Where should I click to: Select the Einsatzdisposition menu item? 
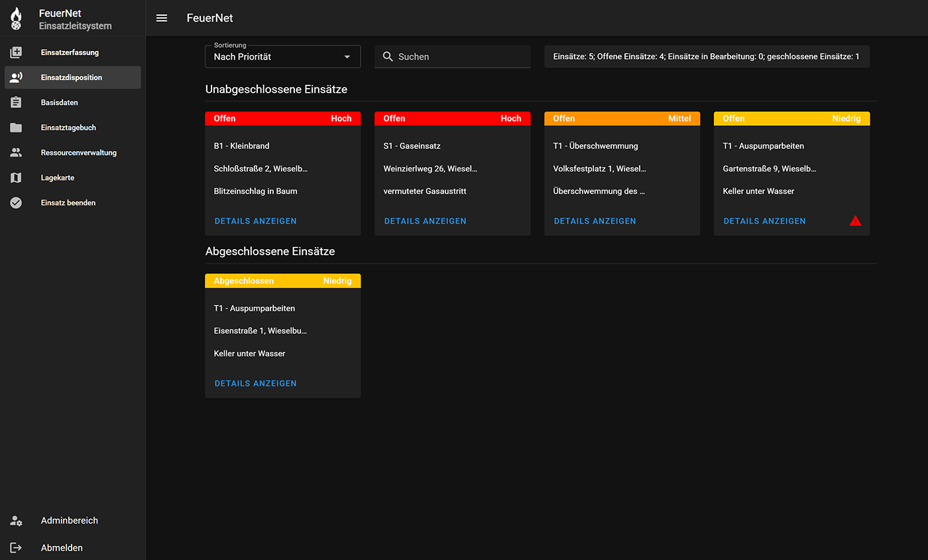(72, 78)
